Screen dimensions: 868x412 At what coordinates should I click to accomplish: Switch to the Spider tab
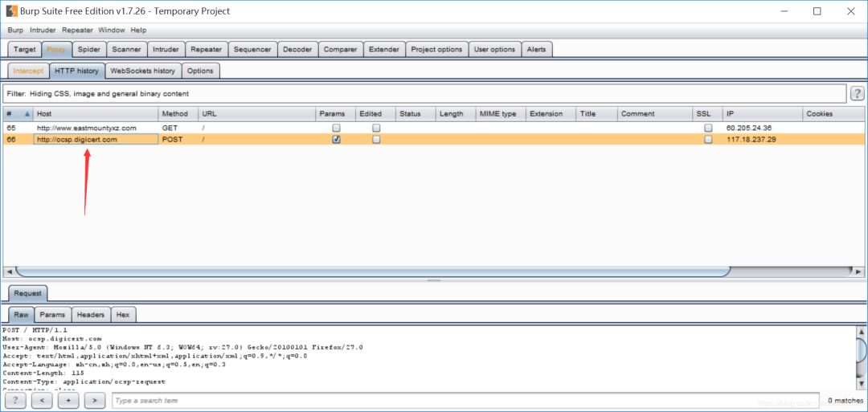tap(88, 49)
